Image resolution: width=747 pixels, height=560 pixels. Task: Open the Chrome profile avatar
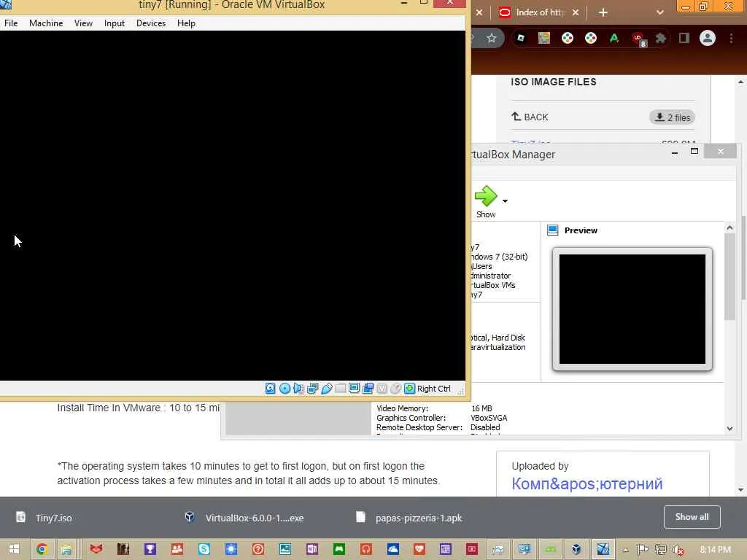pyautogui.click(x=708, y=38)
